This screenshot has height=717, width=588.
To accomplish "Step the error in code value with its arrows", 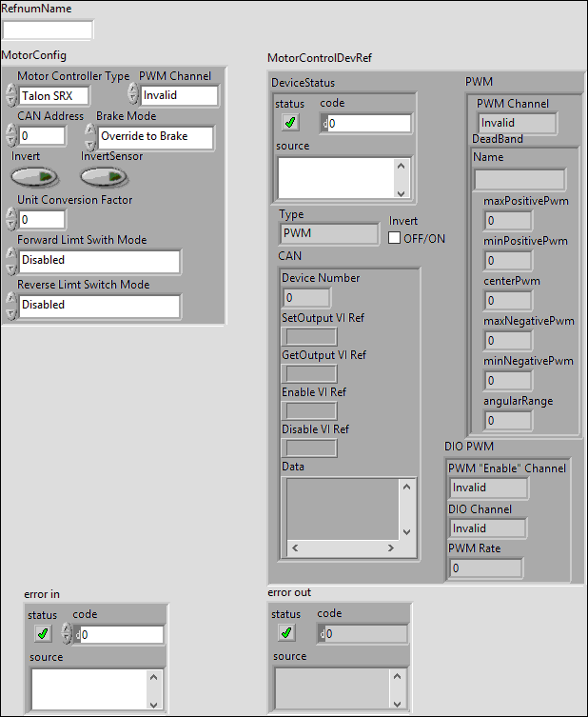I will click(x=67, y=634).
